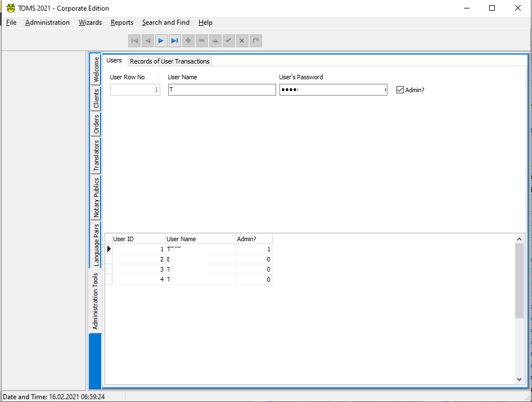Open the Search and Find menu
Screen dimensions: 532x402
coord(165,22)
